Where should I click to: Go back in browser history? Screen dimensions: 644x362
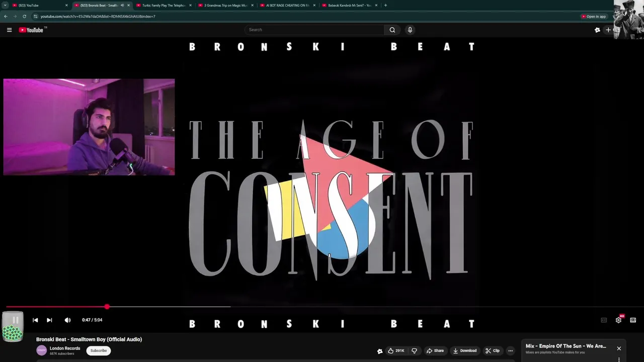pyautogui.click(x=6, y=16)
